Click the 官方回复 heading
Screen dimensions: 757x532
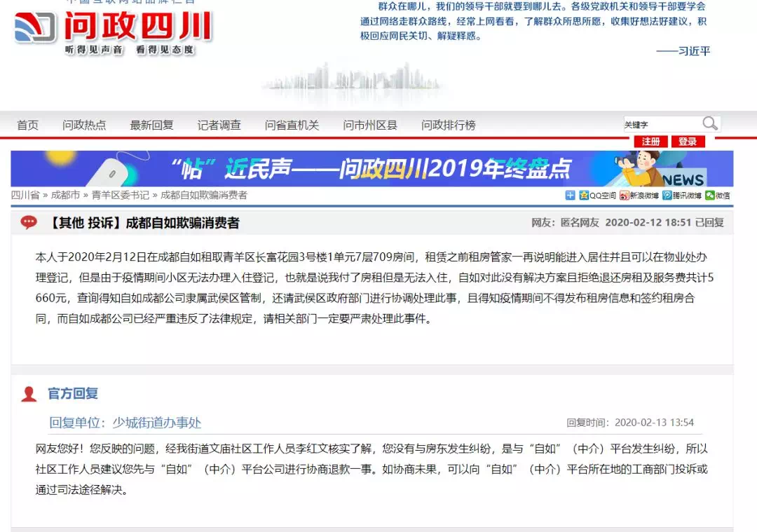pos(73,393)
